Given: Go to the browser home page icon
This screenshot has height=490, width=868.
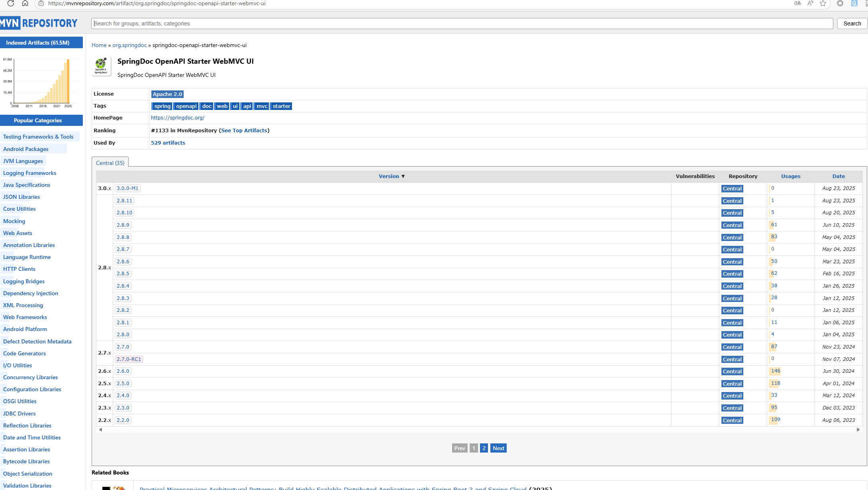Looking at the screenshot, I should pyautogui.click(x=25, y=3).
